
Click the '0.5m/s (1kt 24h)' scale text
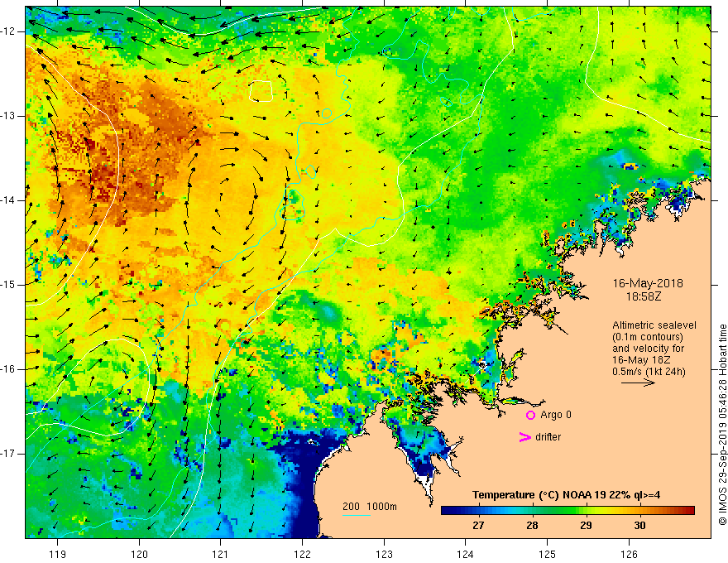(649, 372)
